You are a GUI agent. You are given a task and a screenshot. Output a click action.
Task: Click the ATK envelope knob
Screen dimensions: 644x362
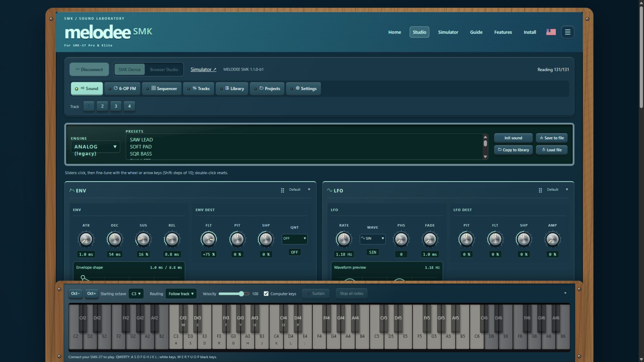tap(86, 239)
